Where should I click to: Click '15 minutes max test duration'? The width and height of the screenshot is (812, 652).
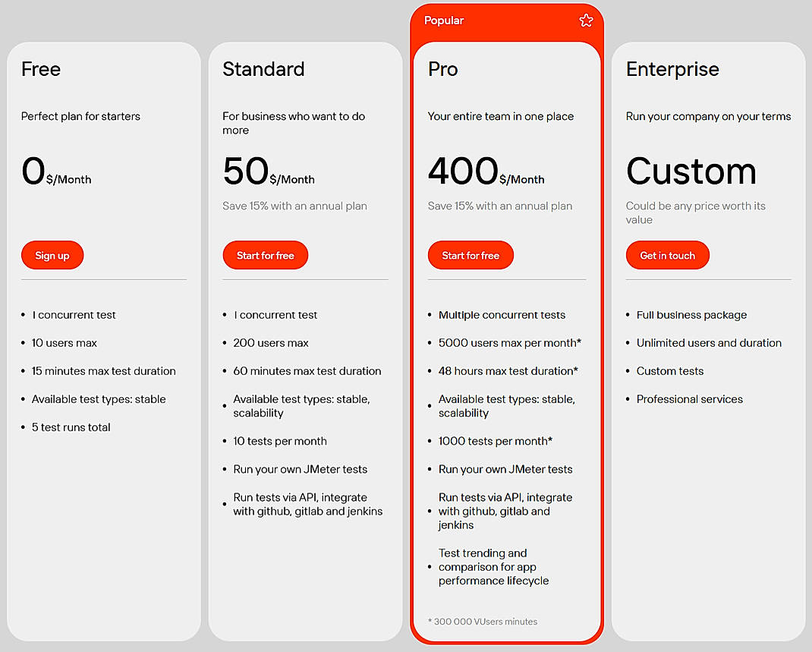click(103, 371)
